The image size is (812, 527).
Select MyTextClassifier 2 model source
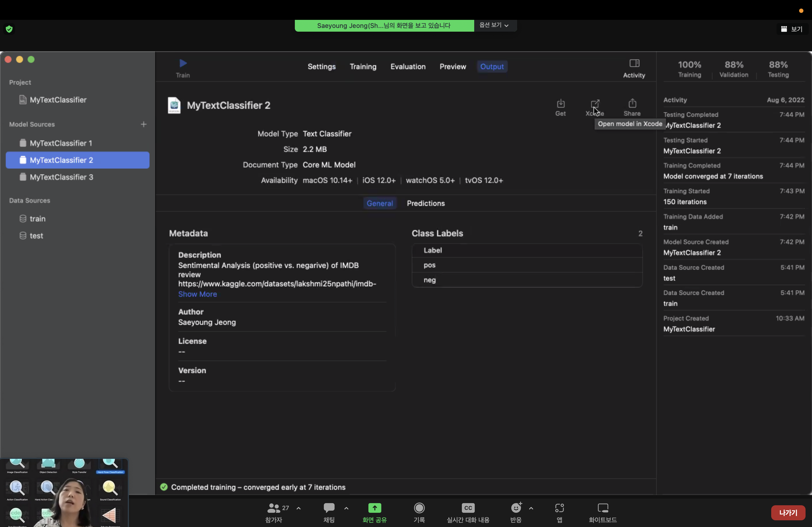point(77,160)
